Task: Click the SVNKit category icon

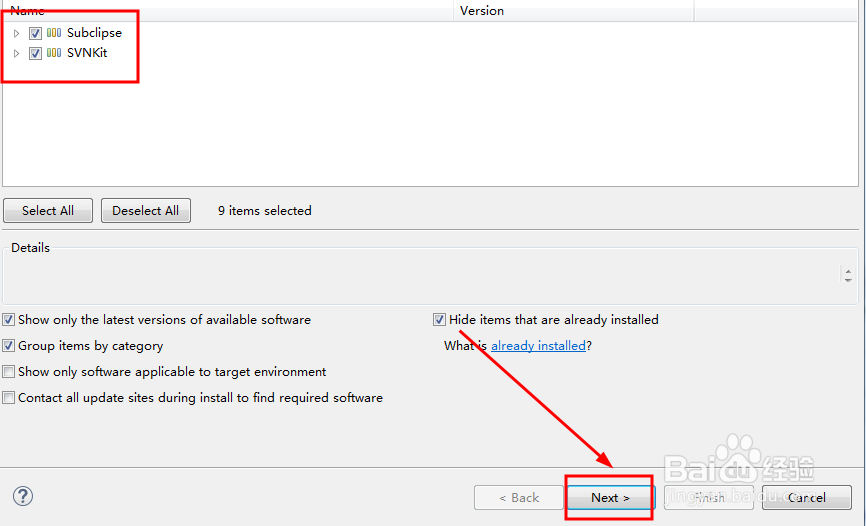Action: (x=54, y=52)
